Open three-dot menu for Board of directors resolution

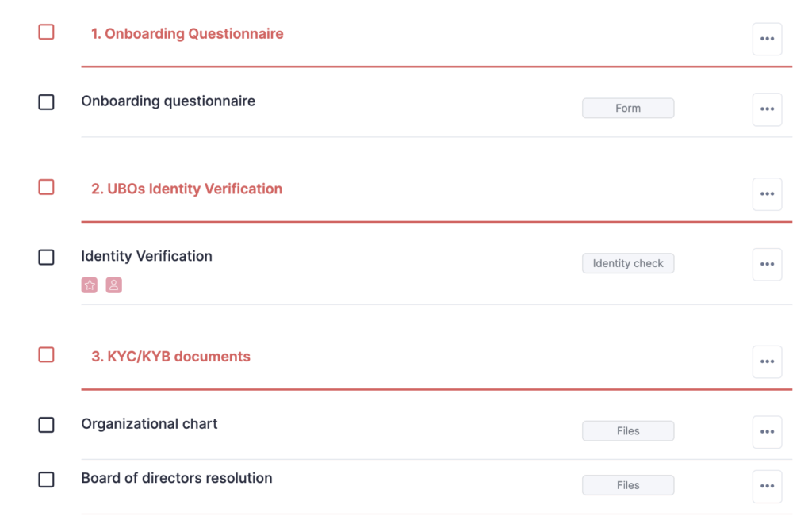[x=767, y=486]
